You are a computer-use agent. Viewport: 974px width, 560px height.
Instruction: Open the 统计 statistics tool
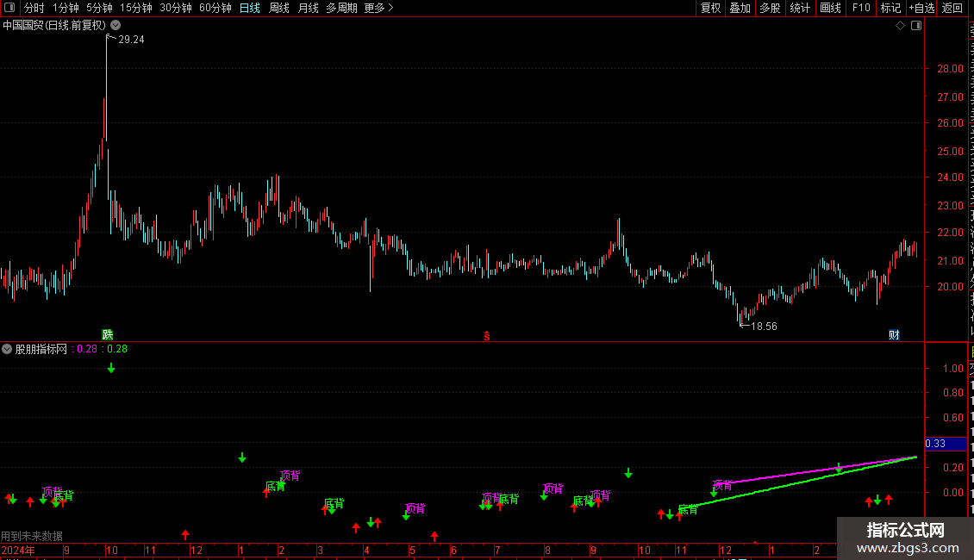point(800,8)
